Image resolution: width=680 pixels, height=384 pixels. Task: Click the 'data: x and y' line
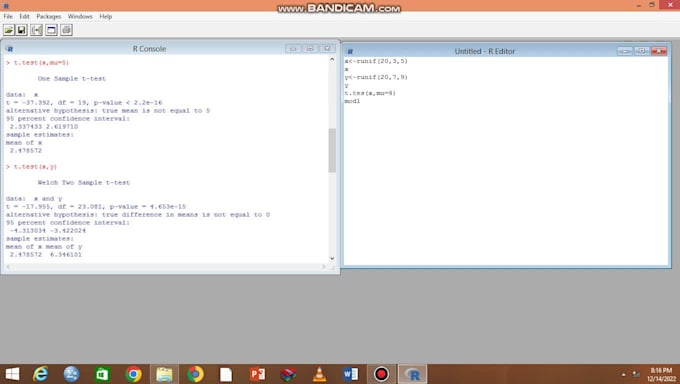(x=34, y=199)
